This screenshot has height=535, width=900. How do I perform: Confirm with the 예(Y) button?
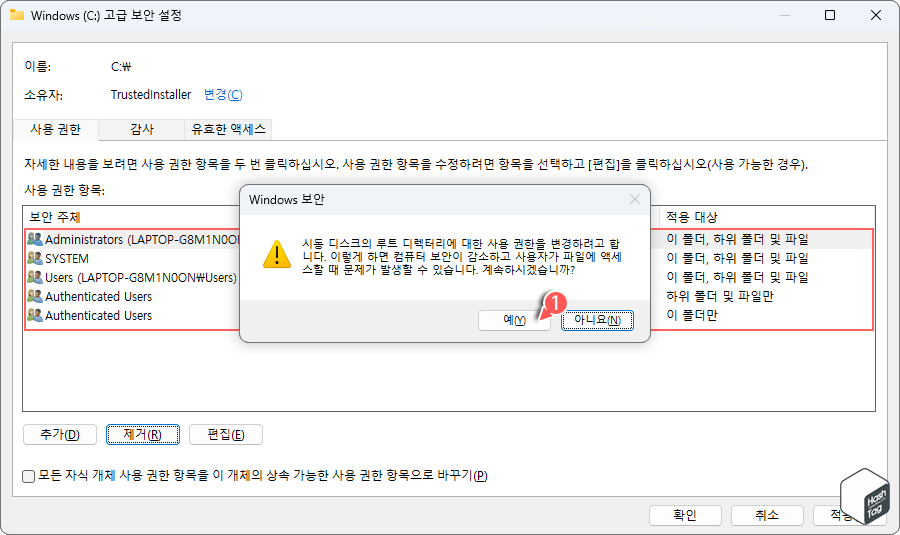click(x=514, y=320)
